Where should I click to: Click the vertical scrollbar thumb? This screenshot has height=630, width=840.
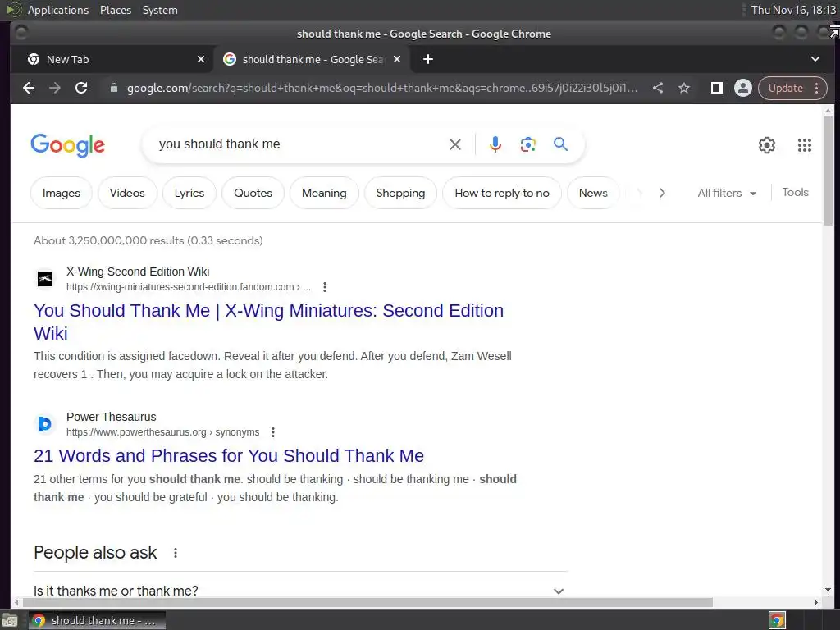coord(829,171)
